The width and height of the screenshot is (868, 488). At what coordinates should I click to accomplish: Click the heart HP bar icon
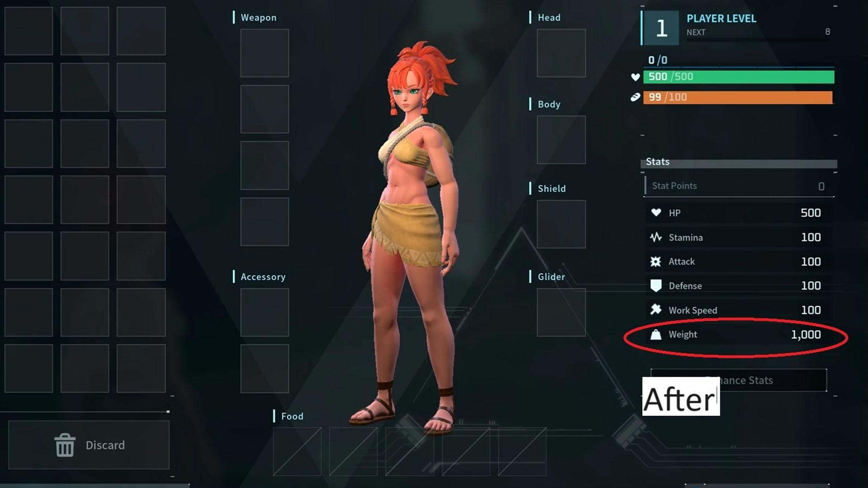click(636, 75)
